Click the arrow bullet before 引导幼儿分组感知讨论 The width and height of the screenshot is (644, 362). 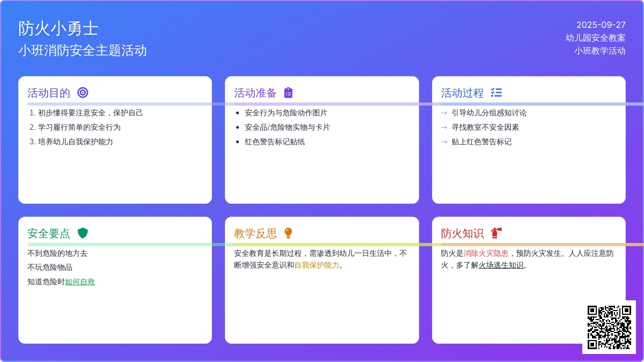[444, 113]
